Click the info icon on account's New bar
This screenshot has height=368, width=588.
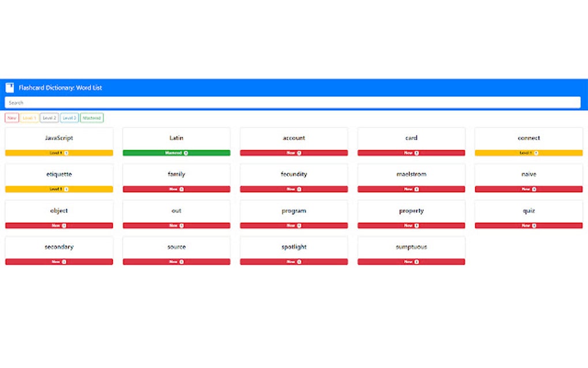coord(299,153)
